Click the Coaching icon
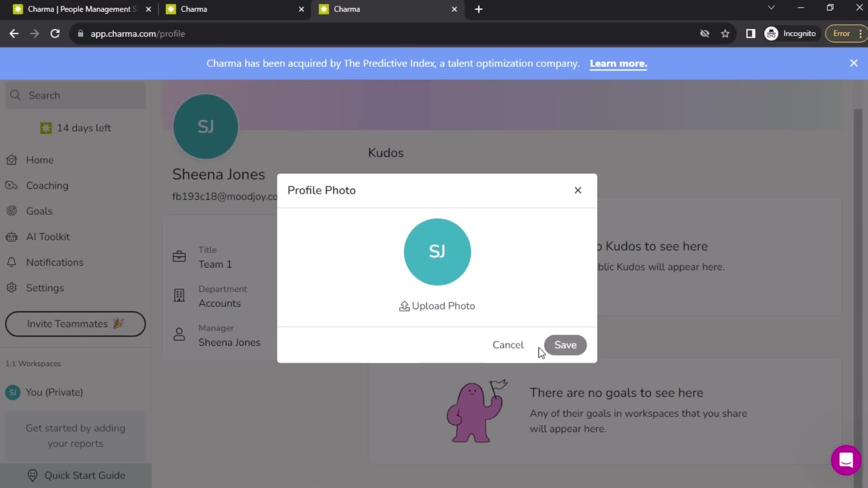 tap(11, 185)
